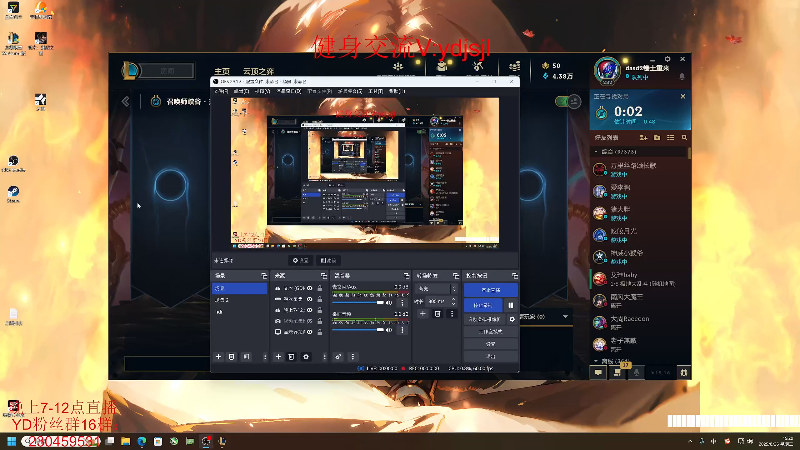
Task: Open the Edit menu in OBS
Action: pyautogui.click(x=241, y=91)
